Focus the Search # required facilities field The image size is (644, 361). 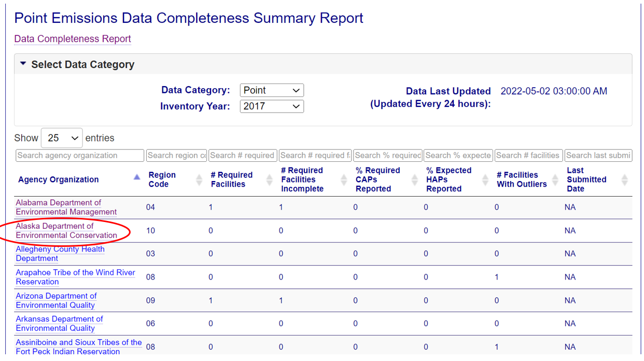click(x=243, y=156)
